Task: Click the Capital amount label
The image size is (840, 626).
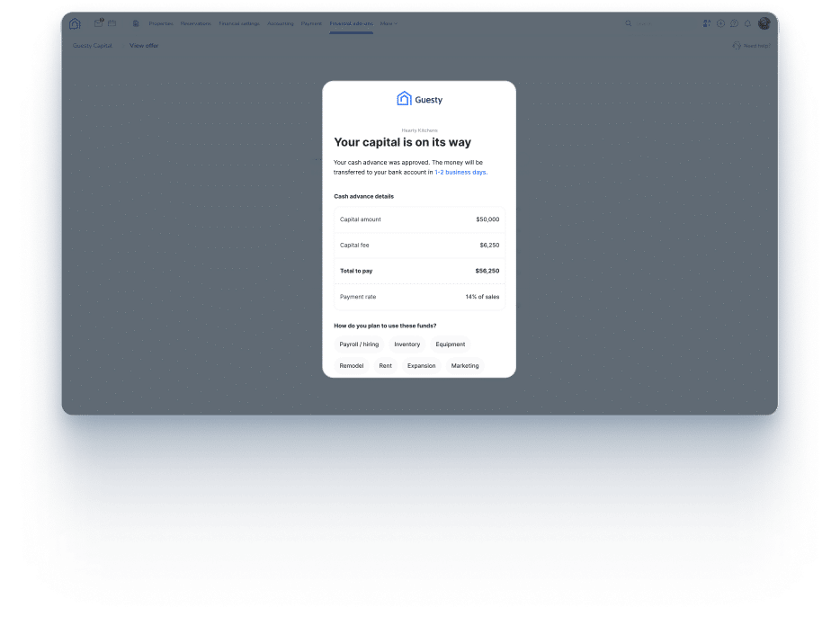Action: coord(360,219)
